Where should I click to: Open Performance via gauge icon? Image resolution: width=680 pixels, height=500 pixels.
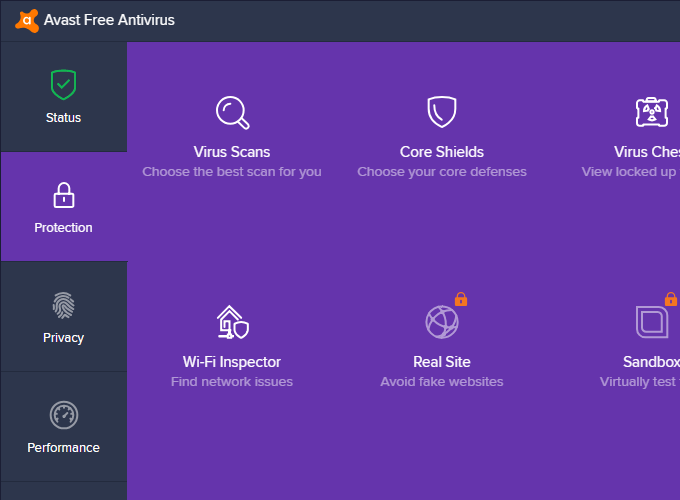64,415
